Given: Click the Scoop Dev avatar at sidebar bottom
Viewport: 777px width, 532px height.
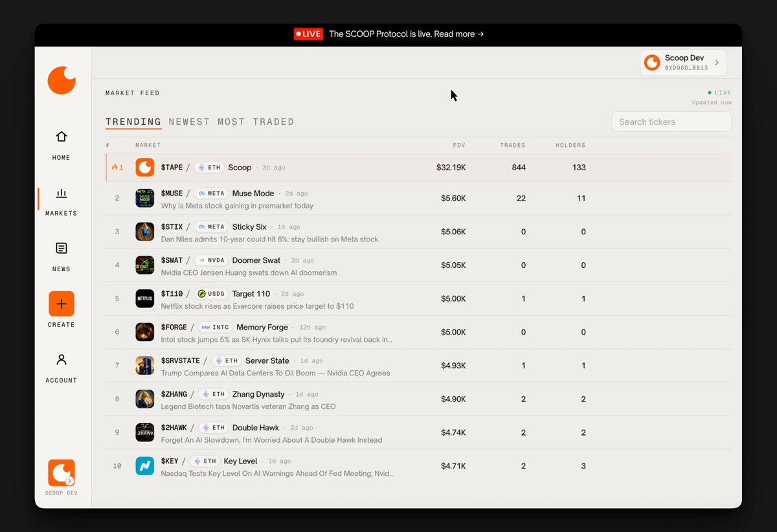Looking at the screenshot, I should click(62, 472).
